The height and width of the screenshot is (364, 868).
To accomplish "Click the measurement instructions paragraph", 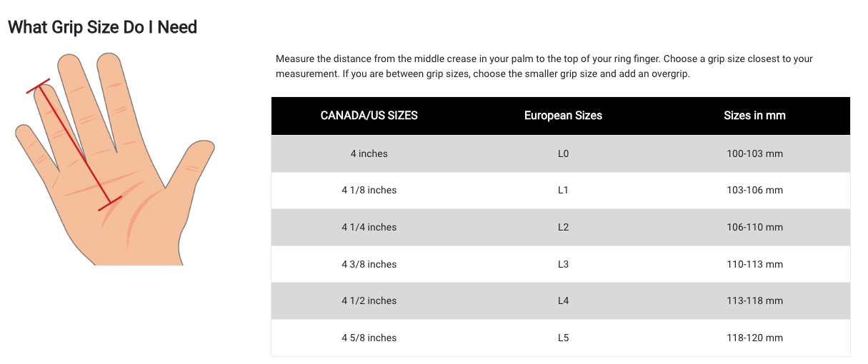I will tap(544, 66).
